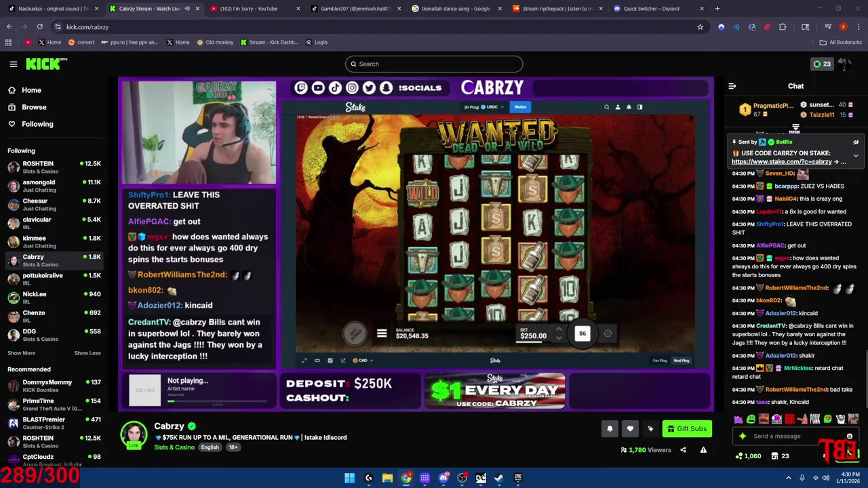Viewport: 868px width, 488px height.
Task: Click the Kick logo
Action: [x=46, y=64]
